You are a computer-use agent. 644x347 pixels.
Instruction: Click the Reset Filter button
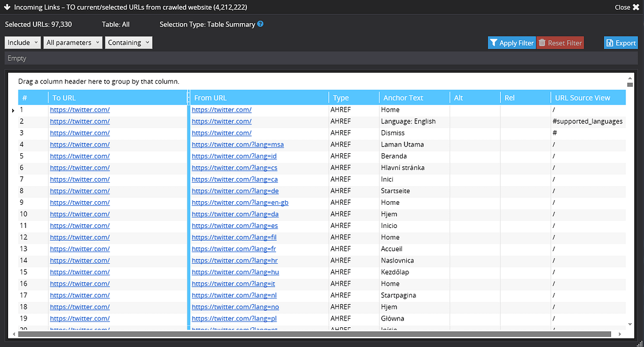(560, 43)
